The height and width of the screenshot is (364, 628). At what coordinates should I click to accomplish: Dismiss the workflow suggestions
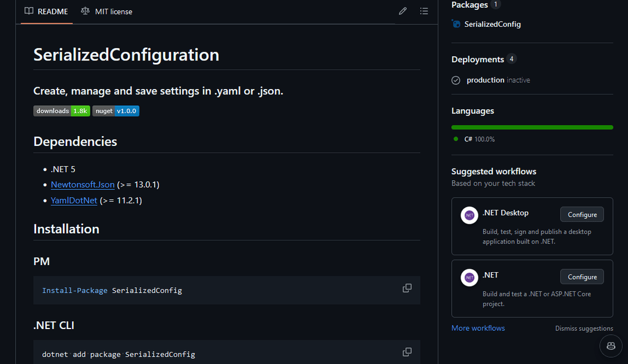pyautogui.click(x=584, y=328)
